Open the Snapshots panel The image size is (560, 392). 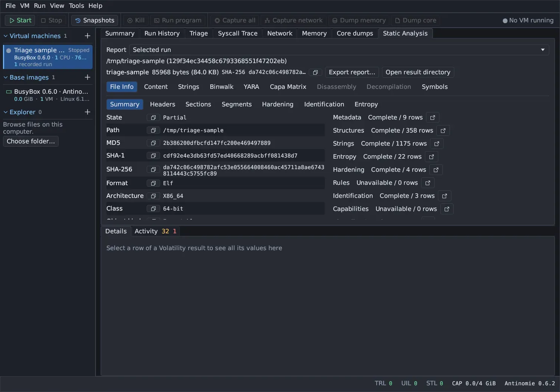[95, 20]
